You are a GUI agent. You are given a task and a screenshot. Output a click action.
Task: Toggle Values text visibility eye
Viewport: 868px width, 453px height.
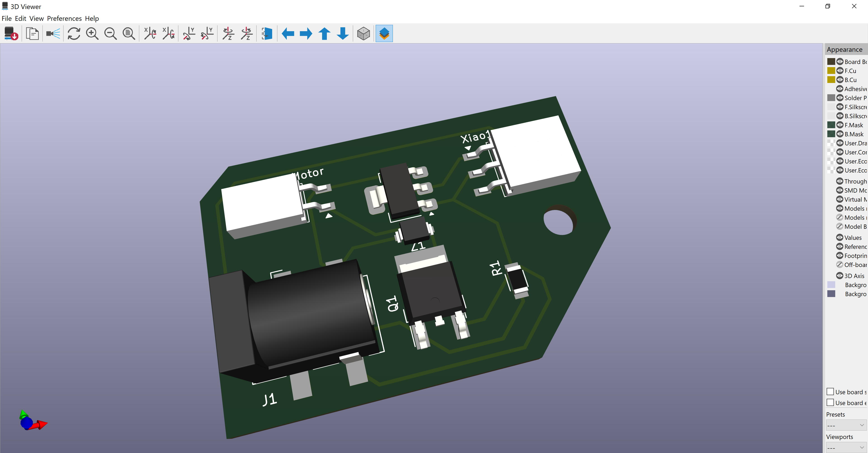coord(840,238)
